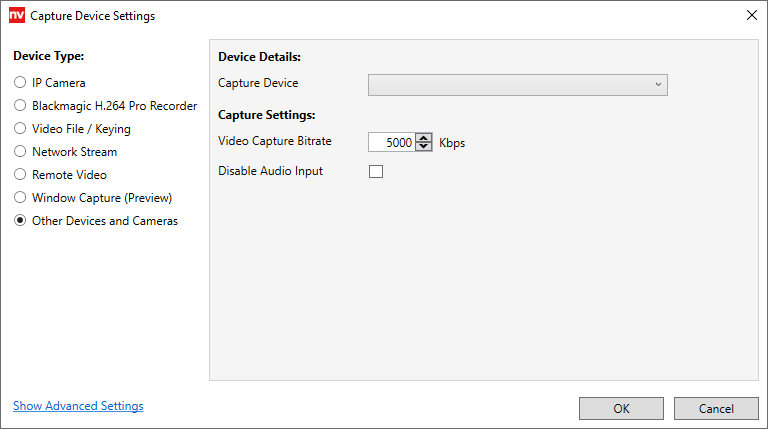Click the Capture Device dropdown chevron arrow
The height and width of the screenshot is (429, 768).
click(658, 84)
